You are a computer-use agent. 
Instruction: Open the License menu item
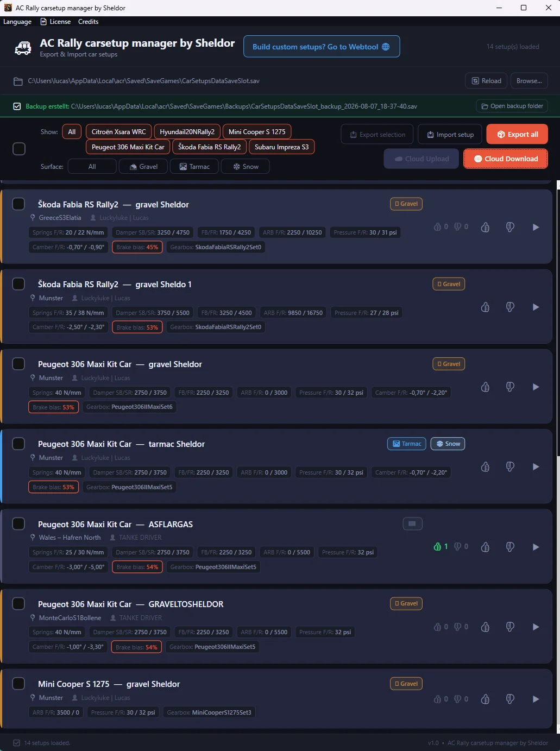[55, 22]
